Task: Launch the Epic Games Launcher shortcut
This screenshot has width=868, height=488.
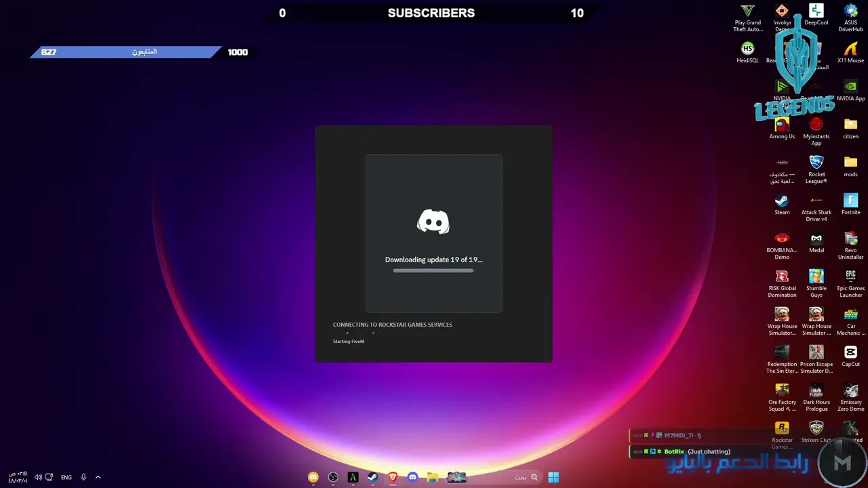Action: (850, 283)
